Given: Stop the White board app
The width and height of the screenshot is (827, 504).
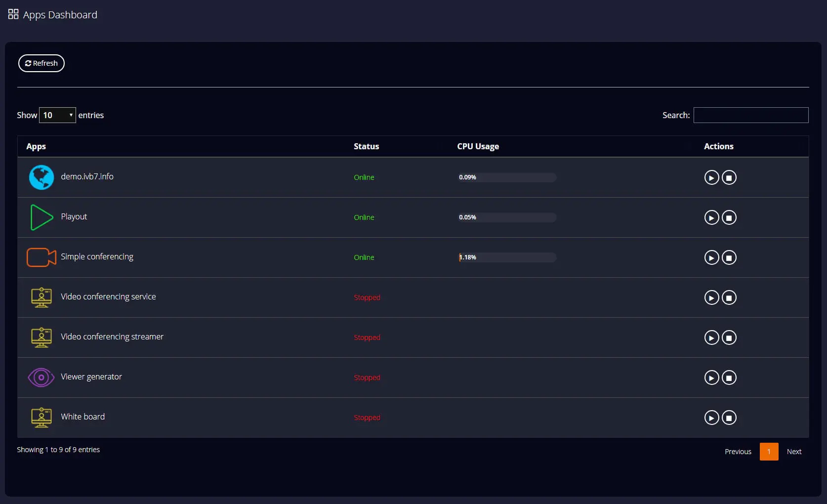Looking at the screenshot, I should click(x=729, y=418).
